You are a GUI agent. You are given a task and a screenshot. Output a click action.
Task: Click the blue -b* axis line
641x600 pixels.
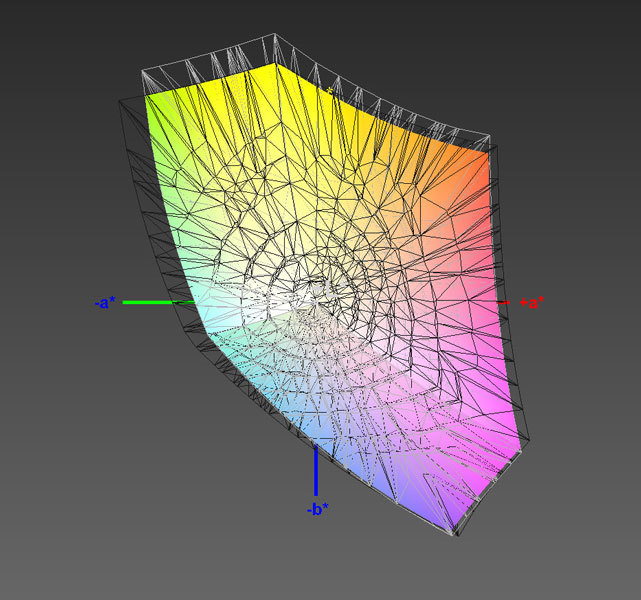click(316, 470)
